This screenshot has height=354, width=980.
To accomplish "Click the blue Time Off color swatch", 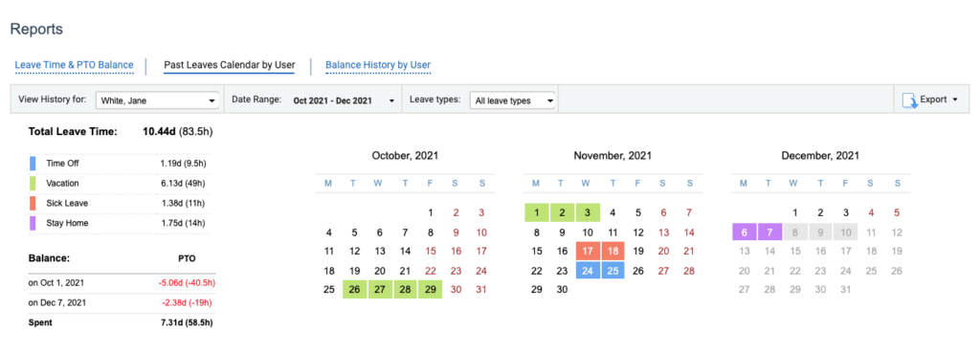I will 33,164.
